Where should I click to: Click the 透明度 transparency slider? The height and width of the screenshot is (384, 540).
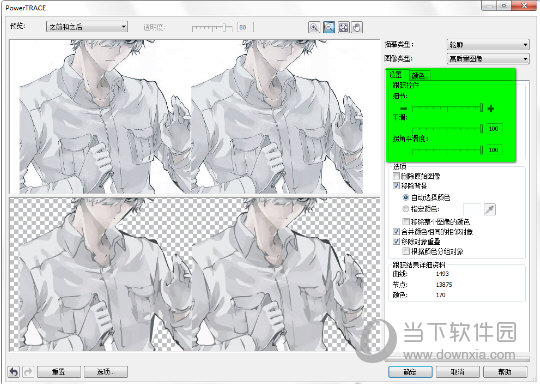[x=212, y=28]
